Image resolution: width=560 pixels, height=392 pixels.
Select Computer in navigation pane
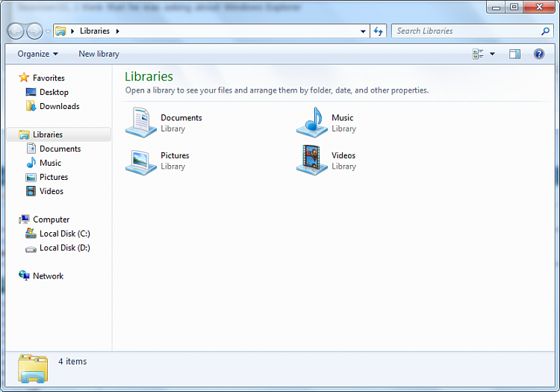51,220
